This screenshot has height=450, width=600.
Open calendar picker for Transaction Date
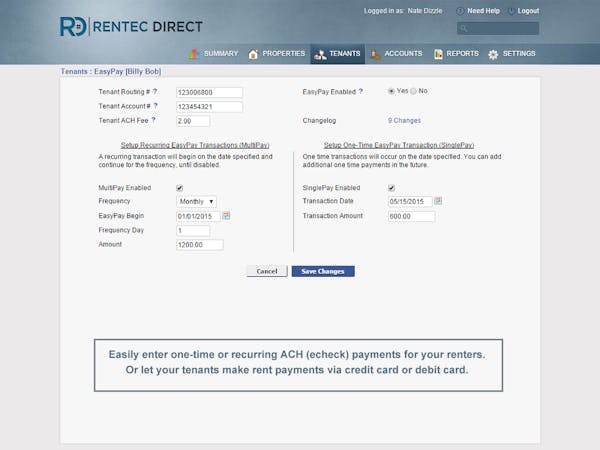pos(438,201)
